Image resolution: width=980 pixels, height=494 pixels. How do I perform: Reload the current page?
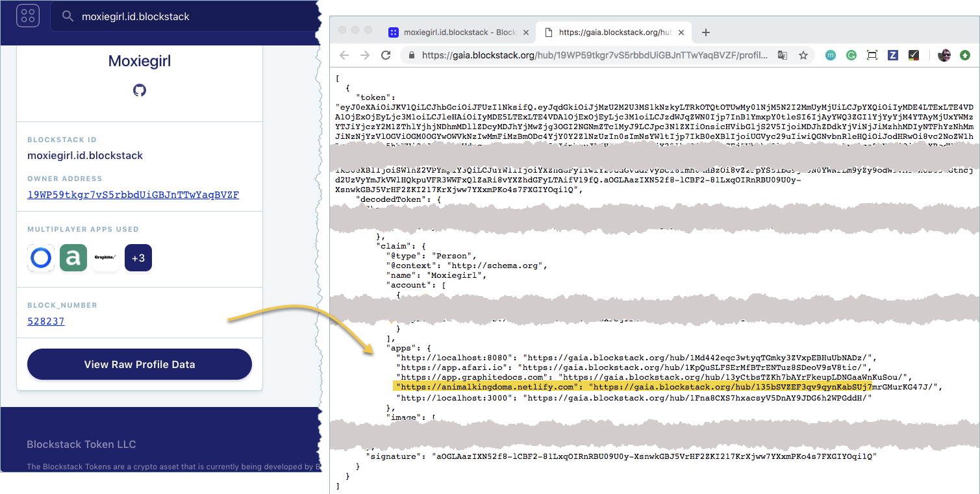(x=386, y=56)
